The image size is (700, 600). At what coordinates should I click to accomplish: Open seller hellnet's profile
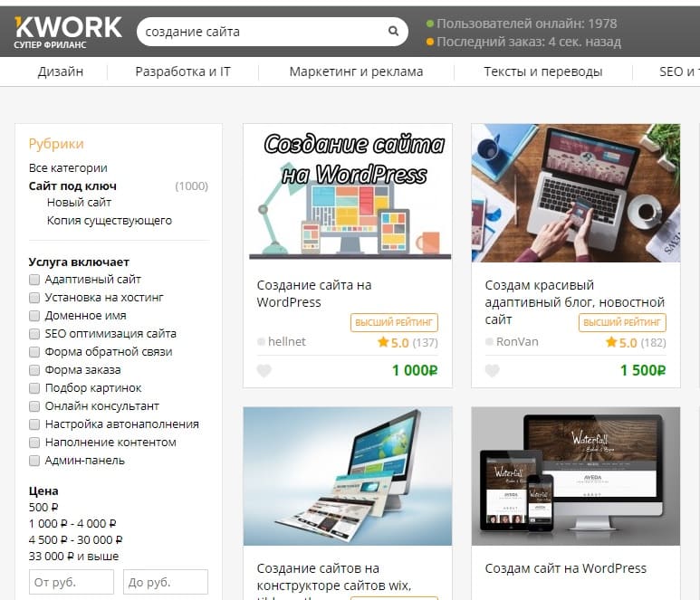pyautogui.click(x=287, y=342)
